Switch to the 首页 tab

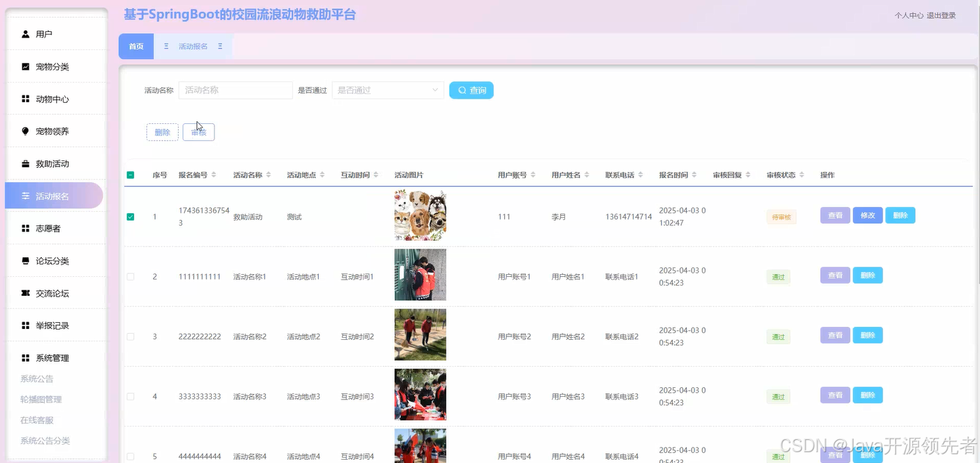(x=135, y=46)
